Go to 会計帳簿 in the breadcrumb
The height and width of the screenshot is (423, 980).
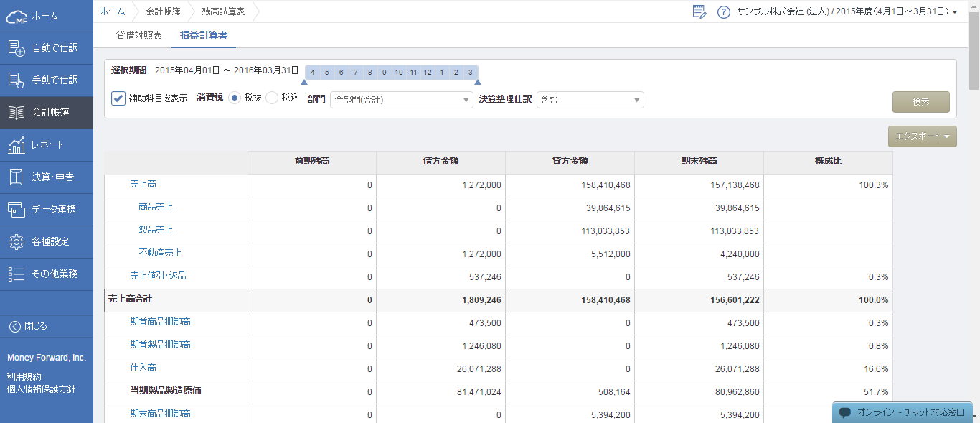[163, 11]
